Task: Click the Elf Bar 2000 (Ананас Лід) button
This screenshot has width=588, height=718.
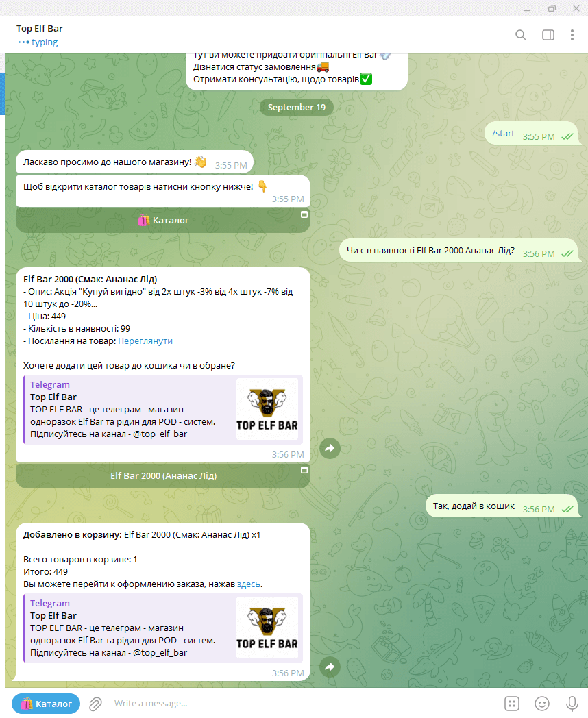Action: click(x=163, y=475)
